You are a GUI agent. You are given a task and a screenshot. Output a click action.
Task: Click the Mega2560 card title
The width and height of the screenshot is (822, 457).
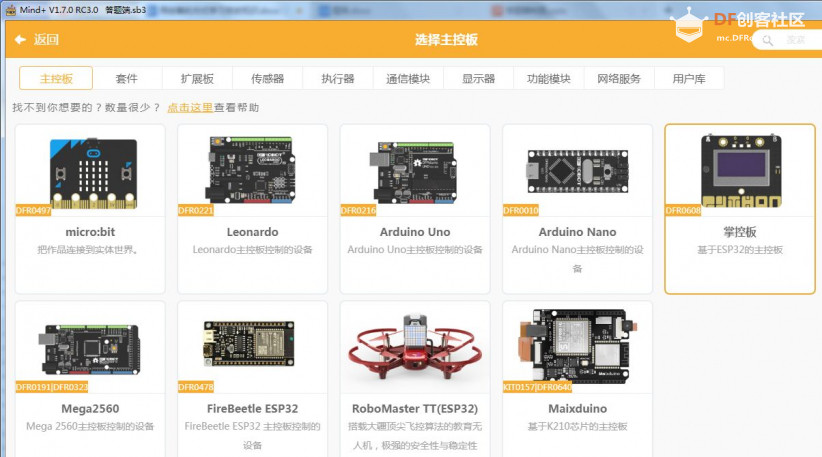tap(90, 409)
